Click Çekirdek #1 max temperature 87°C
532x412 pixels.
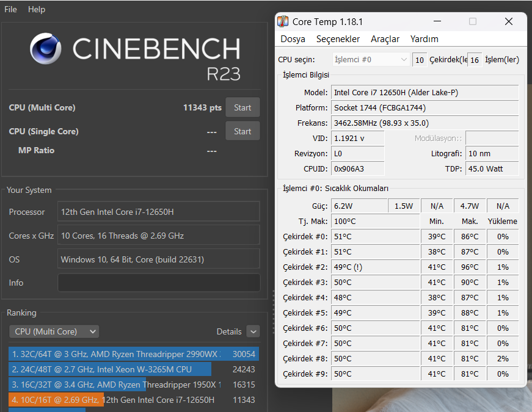[470, 251]
